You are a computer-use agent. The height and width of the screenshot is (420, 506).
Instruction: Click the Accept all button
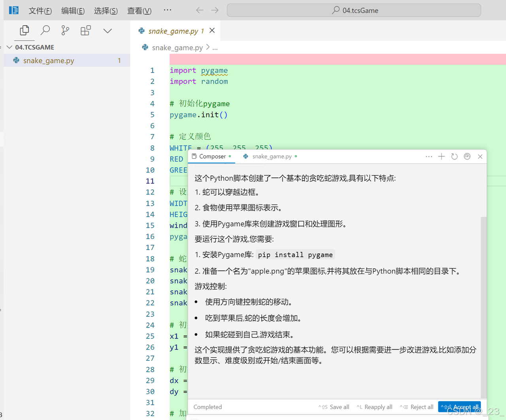pos(460,407)
